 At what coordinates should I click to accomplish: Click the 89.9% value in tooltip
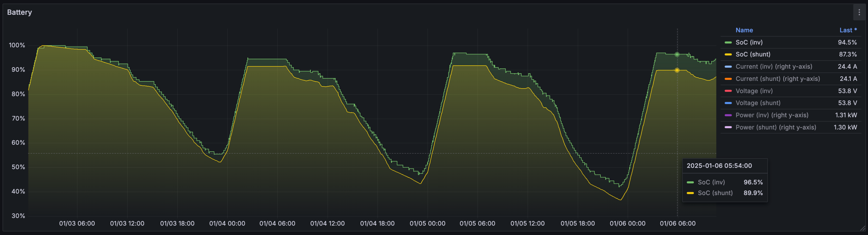coord(753,193)
